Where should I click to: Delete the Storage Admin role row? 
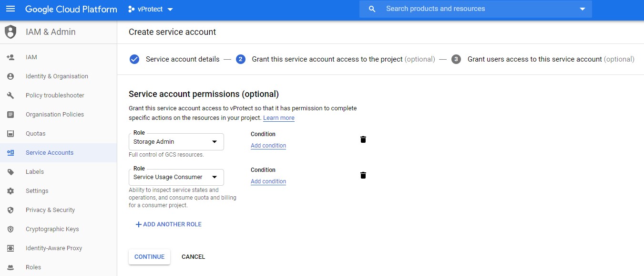363,139
